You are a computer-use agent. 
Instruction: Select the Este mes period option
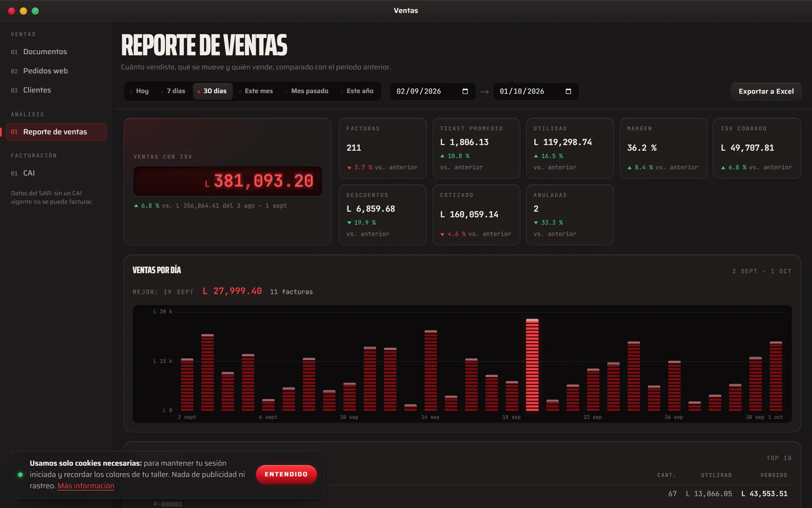point(256,91)
